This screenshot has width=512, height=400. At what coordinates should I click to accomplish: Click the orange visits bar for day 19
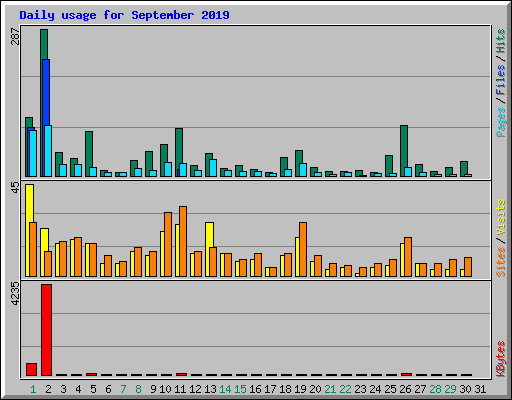point(303,249)
